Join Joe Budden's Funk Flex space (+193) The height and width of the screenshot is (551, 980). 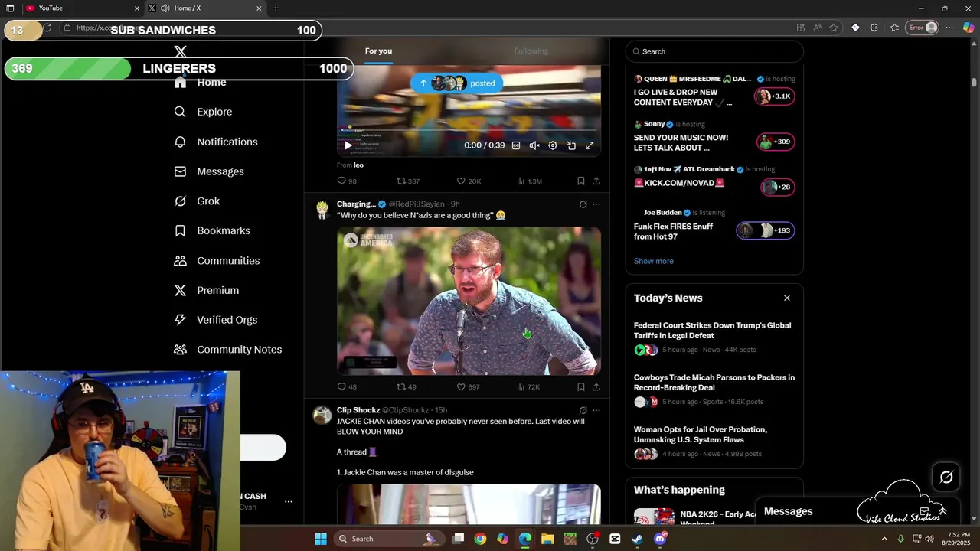pos(765,230)
